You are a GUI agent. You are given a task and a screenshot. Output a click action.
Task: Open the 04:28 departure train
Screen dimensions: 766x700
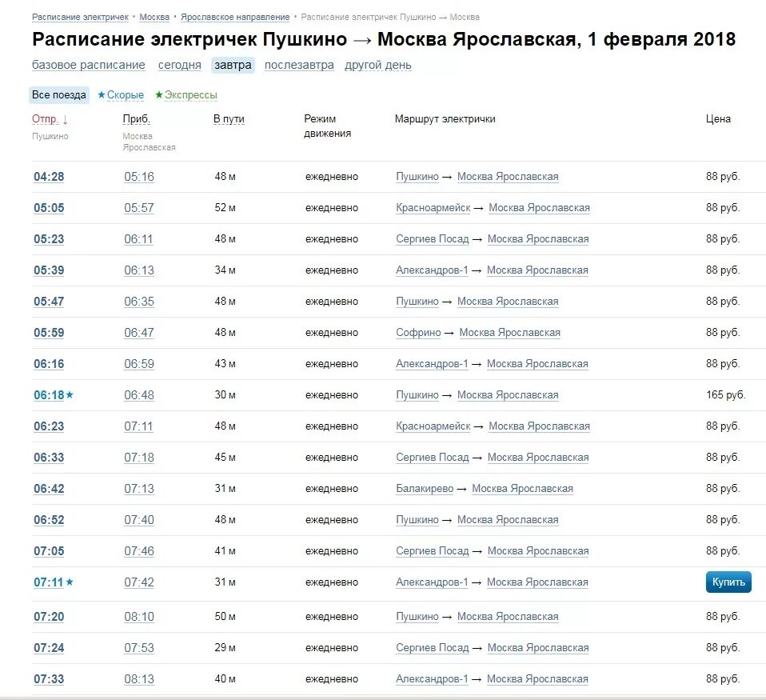click(x=49, y=177)
